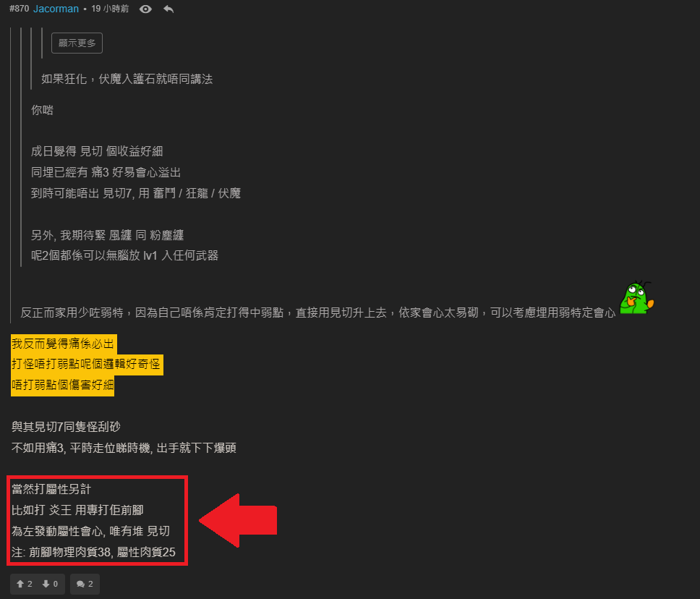The width and height of the screenshot is (700, 599).
Task: Click the big red arrow annotation
Action: click(238, 520)
